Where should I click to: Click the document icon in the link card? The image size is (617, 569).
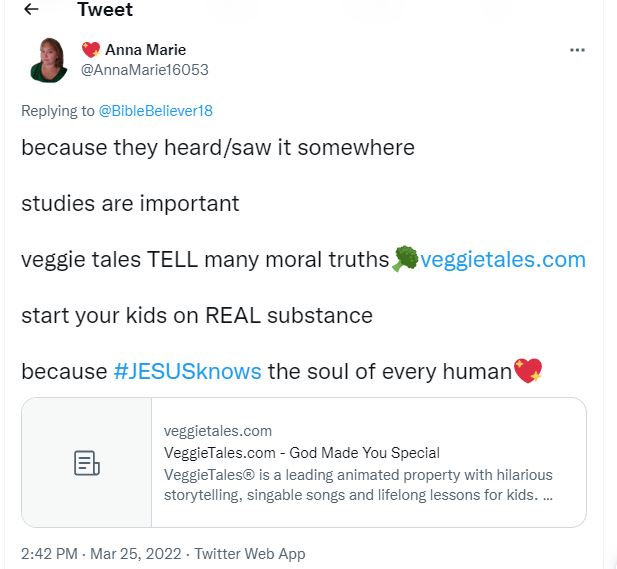pyautogui.click(x=87, y=463)
